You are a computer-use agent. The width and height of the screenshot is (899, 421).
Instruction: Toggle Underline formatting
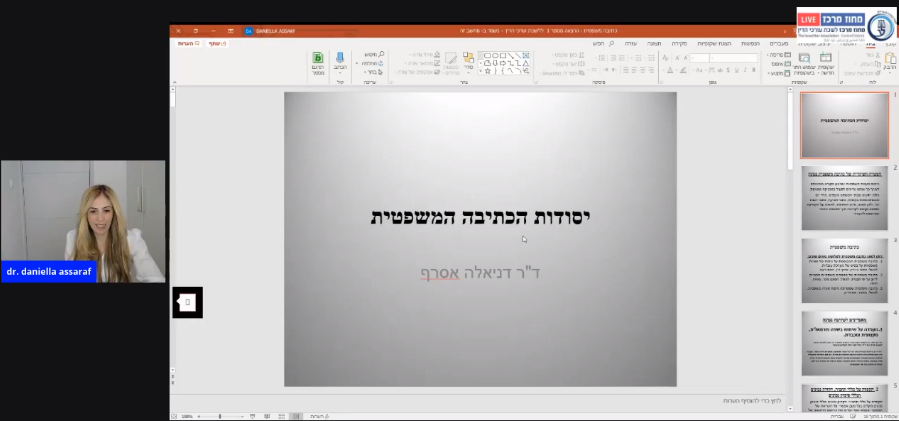coord(737,70)
